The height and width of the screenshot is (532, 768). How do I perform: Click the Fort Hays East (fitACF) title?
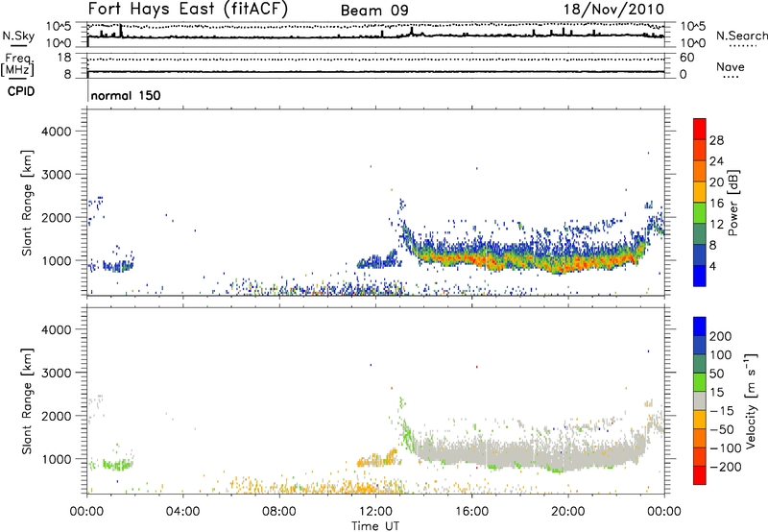pyautogui.click(x=187, y=9)
